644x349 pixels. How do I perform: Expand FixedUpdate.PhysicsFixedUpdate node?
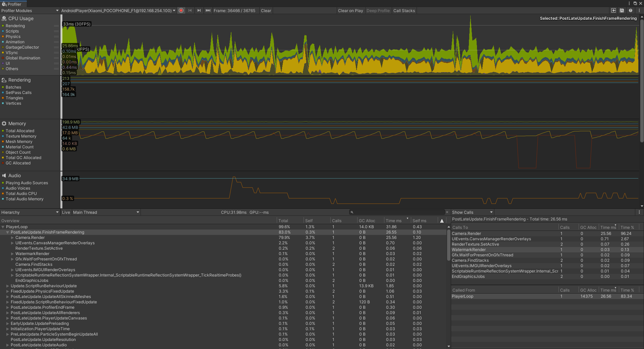coord(8,291)
